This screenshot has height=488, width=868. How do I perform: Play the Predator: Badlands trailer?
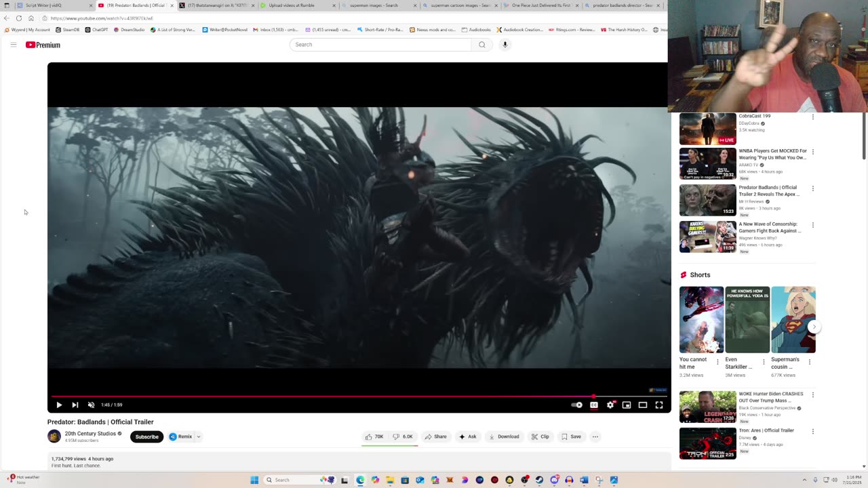(x=59, y=405)
